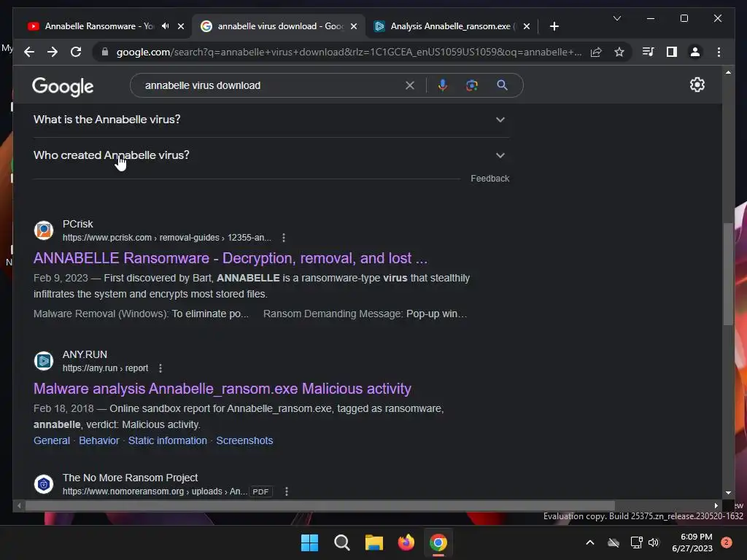Click the horizontal scroll right arrow

coord(716,506)
